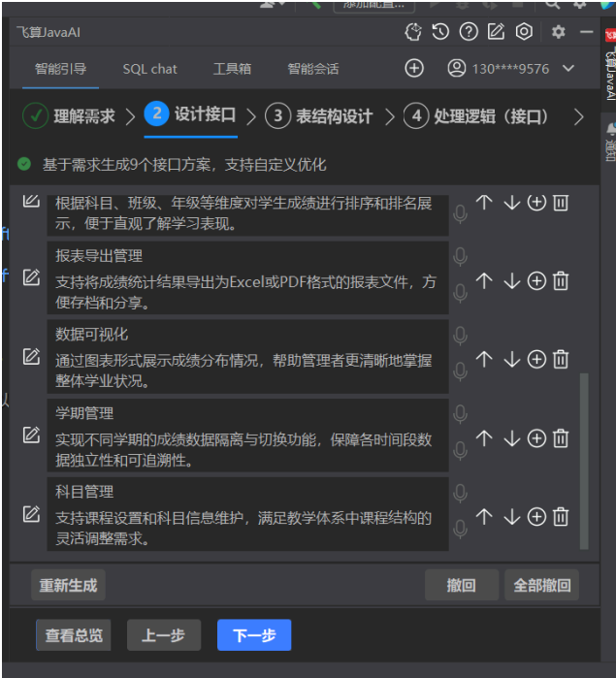Open the help question mark icon
Viewport: 616px width, 678px height.
[x=469, y=32]
